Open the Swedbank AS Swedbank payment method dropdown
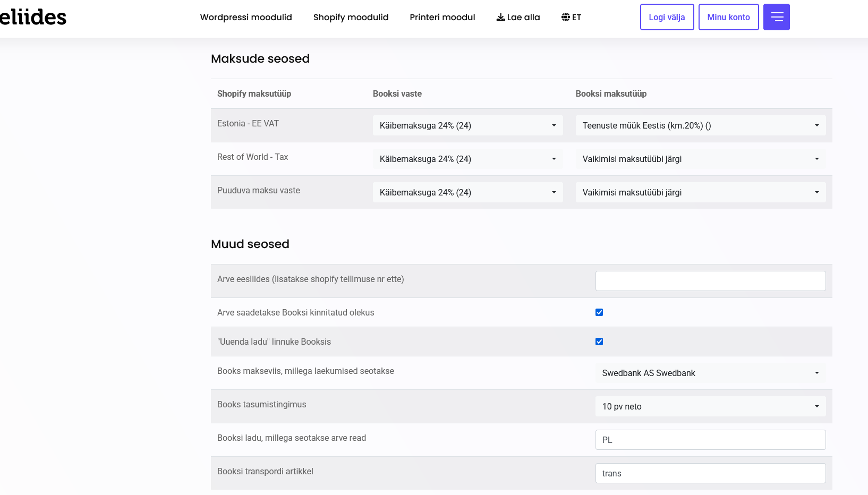 [x=710, y=373]
